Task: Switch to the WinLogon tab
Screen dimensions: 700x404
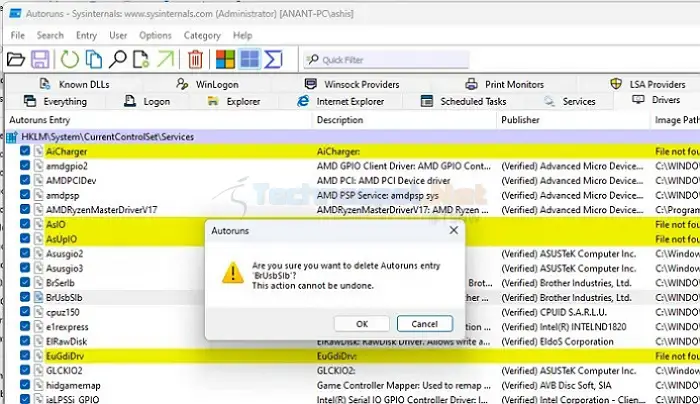Action: coord(208,84)
